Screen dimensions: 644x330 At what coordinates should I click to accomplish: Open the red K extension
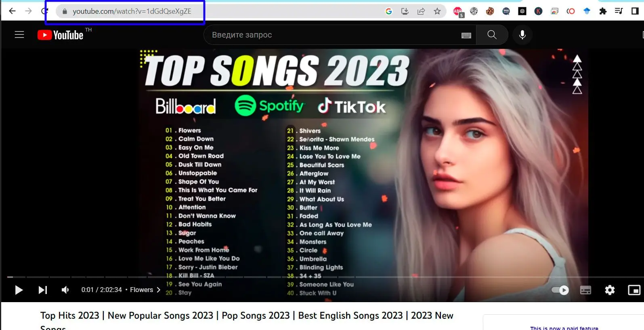coord(538,11)
